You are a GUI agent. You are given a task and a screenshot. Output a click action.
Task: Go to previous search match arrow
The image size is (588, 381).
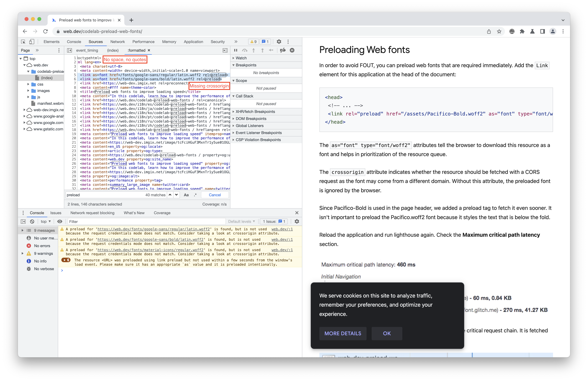click(170, 195)
